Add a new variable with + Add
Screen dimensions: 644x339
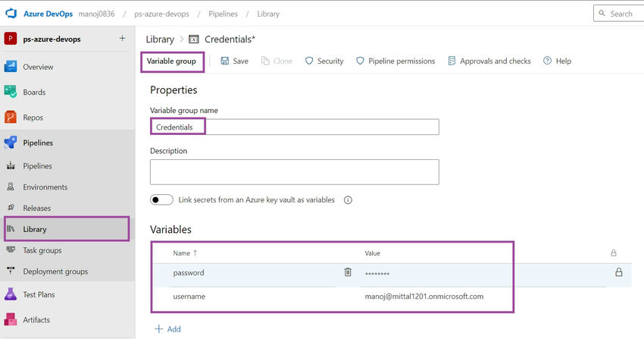pyautogui.click(x=167, y=328)
